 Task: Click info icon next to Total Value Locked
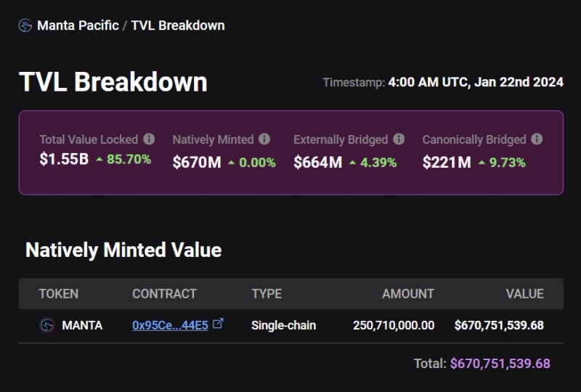click(149, 139)
